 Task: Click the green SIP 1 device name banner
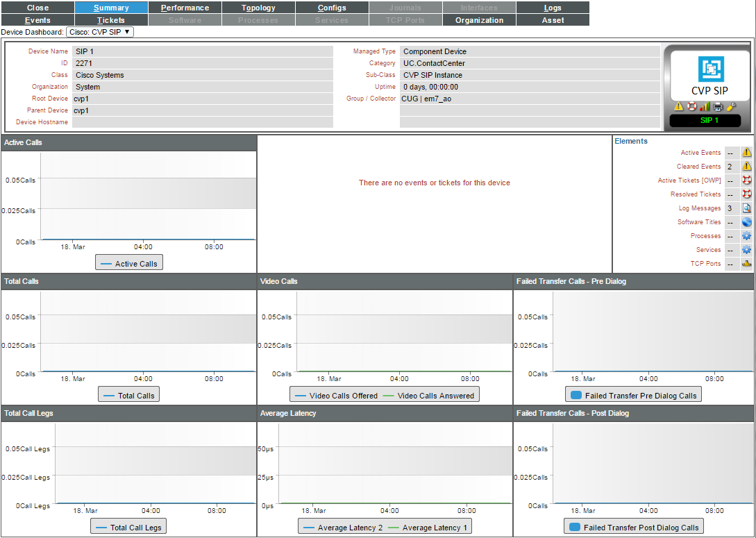705,121
